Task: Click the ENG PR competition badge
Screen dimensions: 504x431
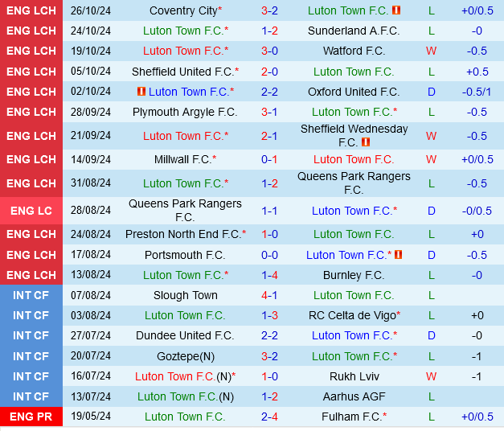Action: click(31, 417)
